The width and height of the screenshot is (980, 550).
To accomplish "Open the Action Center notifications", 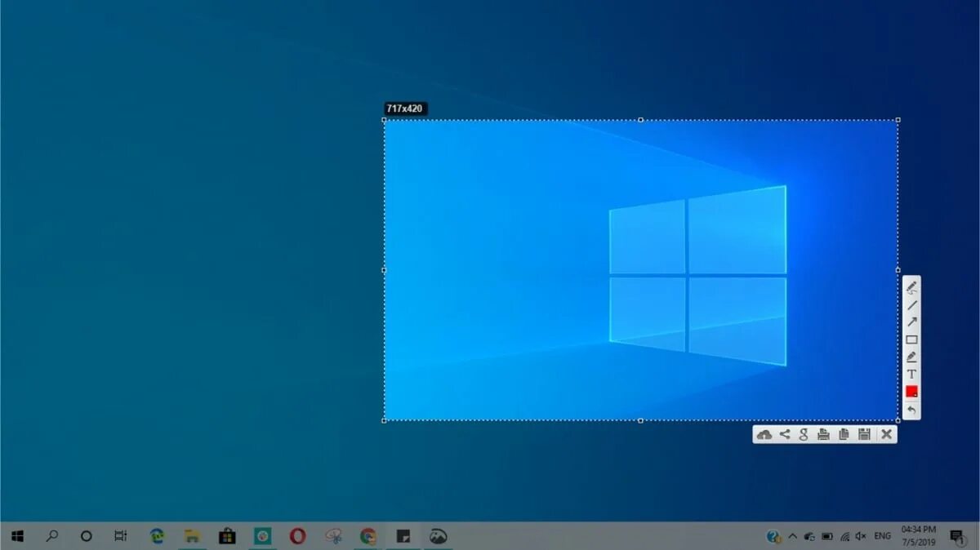I will tap(957, 536).
